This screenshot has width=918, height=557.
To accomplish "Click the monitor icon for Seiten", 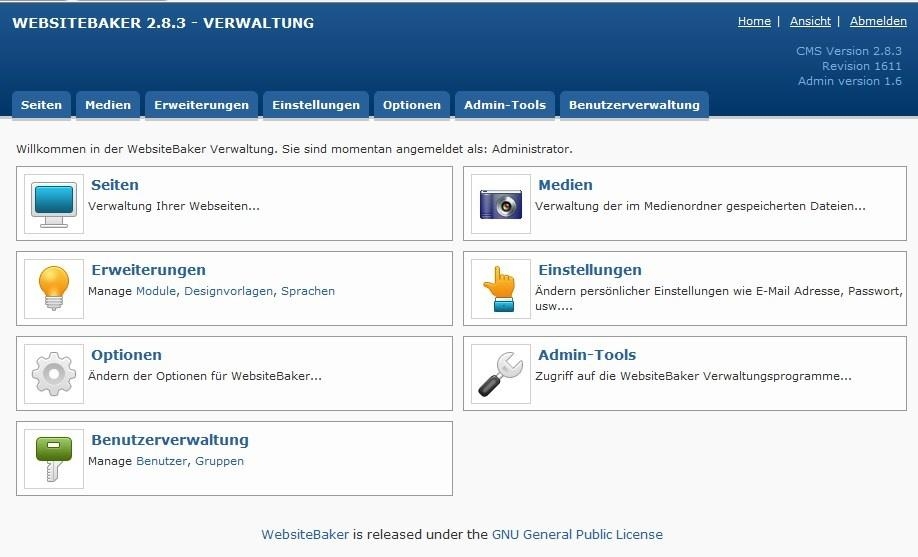I will click(53, 204).
